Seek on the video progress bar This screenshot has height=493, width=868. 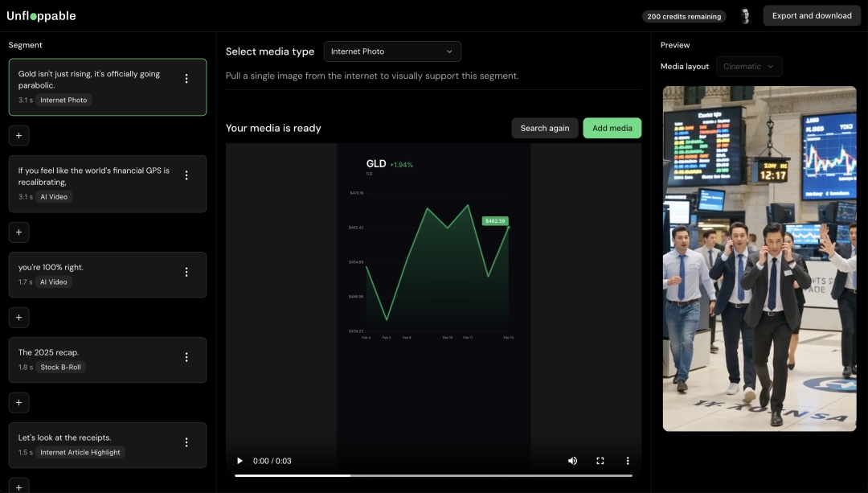point(433,475)
